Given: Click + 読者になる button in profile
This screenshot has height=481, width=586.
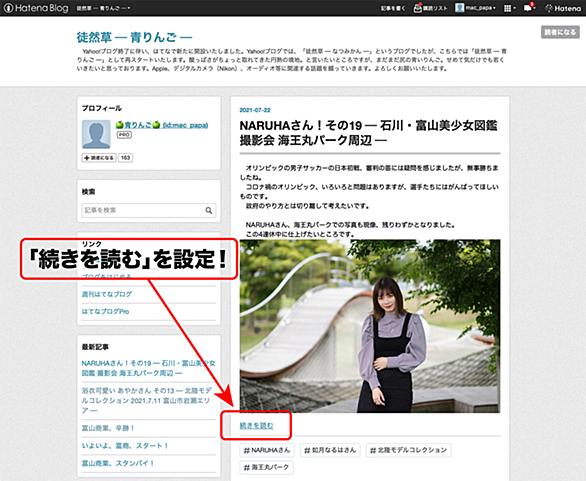Looking at the screenshot, I should (x=99, y=158).
